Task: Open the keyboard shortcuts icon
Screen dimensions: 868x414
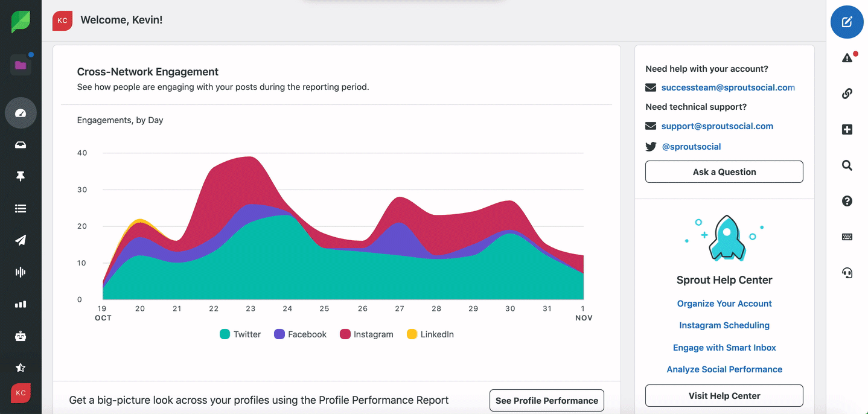Action: pyautogui.click(x=847, y=237)
